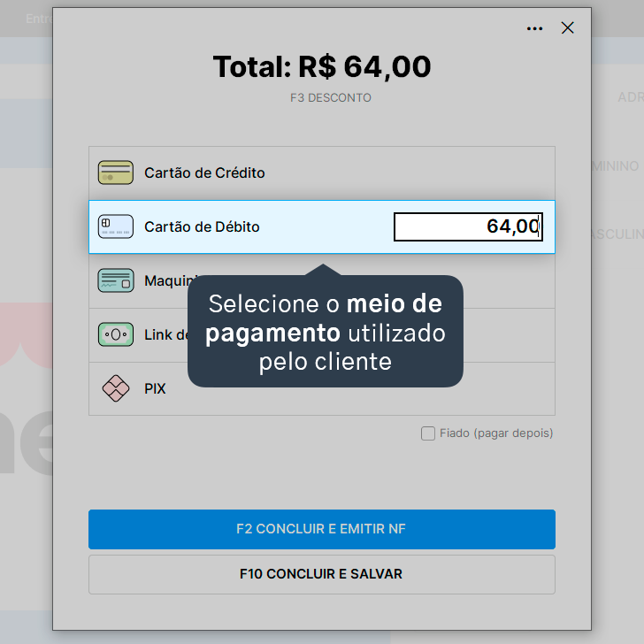The width and height of the screenshot is (644, 644).
Task: Click the Cartão de Crédito card icon
Action: (x=115, y=172)
